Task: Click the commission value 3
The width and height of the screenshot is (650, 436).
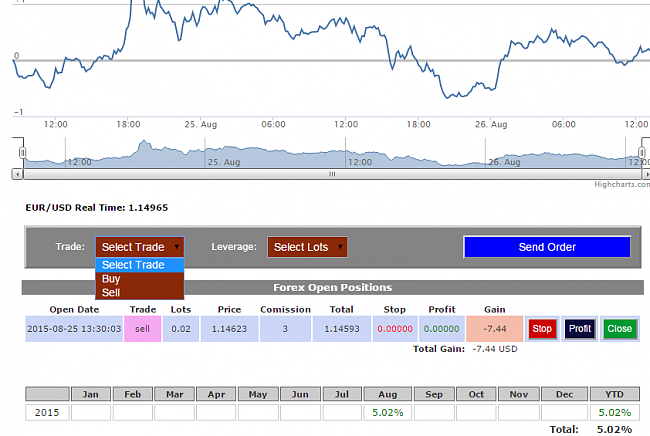Action: click(285, 329)
